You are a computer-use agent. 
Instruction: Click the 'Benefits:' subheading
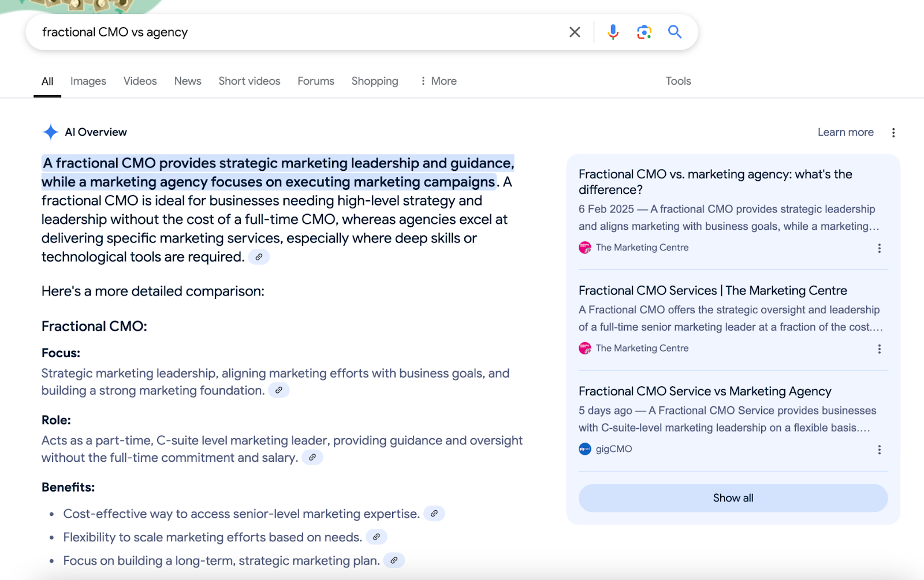[x=68, y=488]
